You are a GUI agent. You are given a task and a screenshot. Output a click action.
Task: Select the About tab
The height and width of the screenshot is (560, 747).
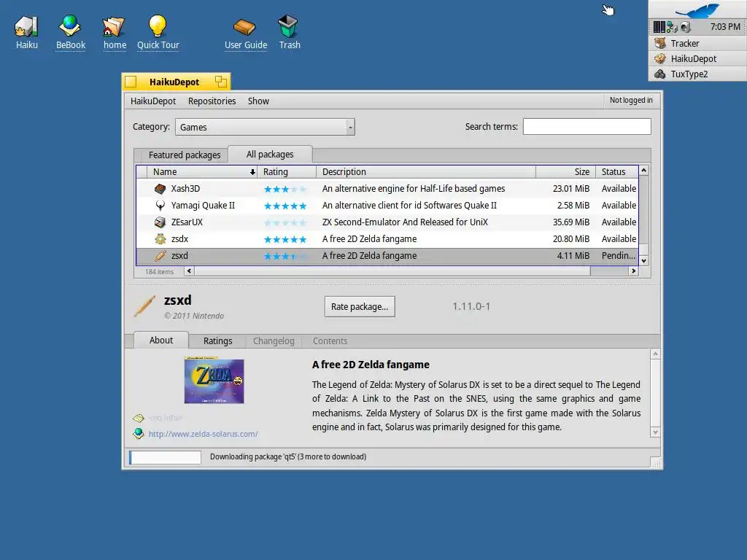pyautogui.click(x=161, y=340)
